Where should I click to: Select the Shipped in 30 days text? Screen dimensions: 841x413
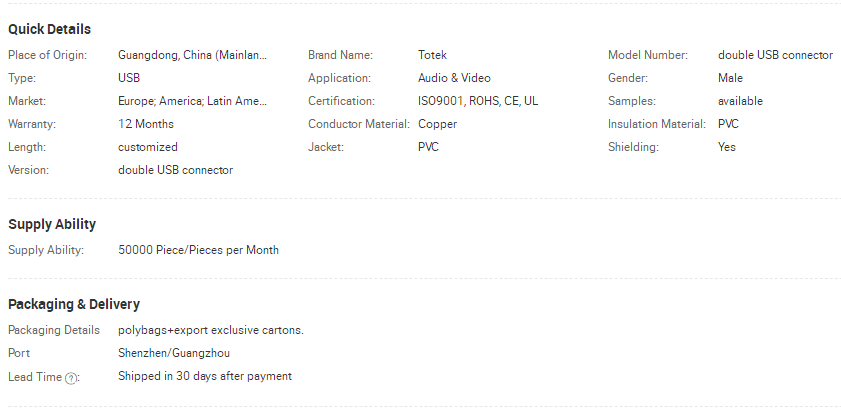pyautogui.click(x=205, y=376)
